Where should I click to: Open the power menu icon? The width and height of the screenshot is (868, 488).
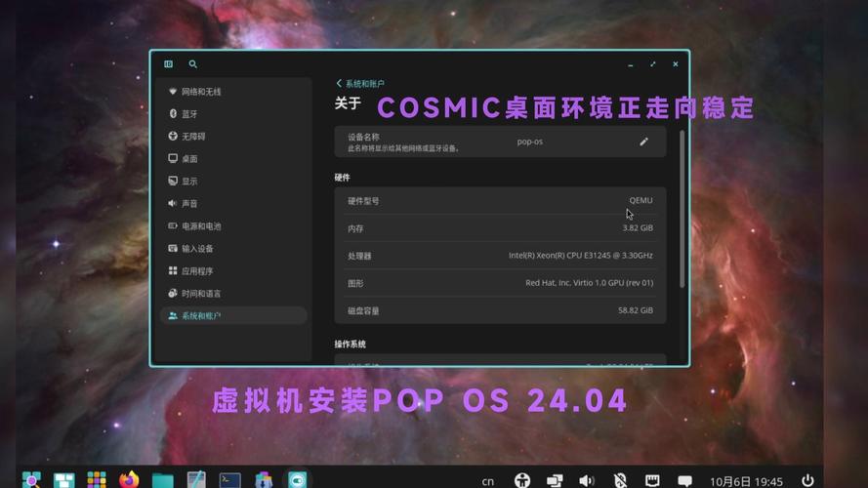807,480
